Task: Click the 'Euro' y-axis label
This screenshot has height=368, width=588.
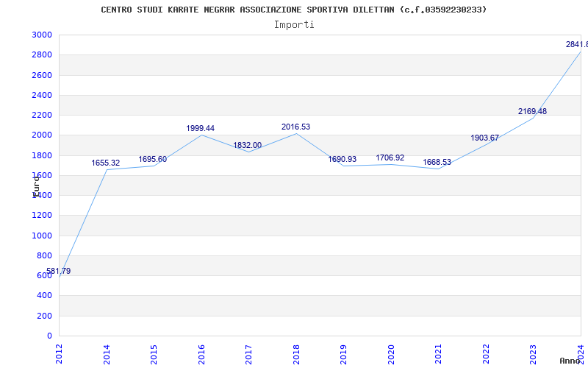Action: (x=36, y=187)
